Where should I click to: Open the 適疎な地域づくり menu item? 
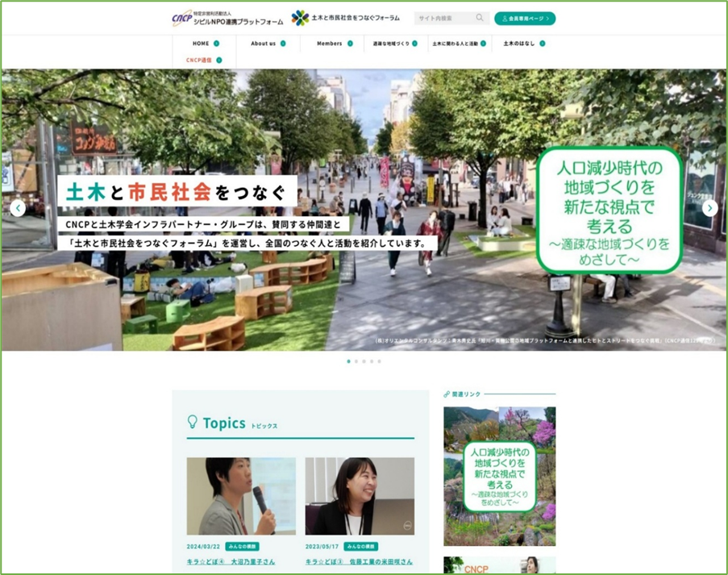pos(391,44)
